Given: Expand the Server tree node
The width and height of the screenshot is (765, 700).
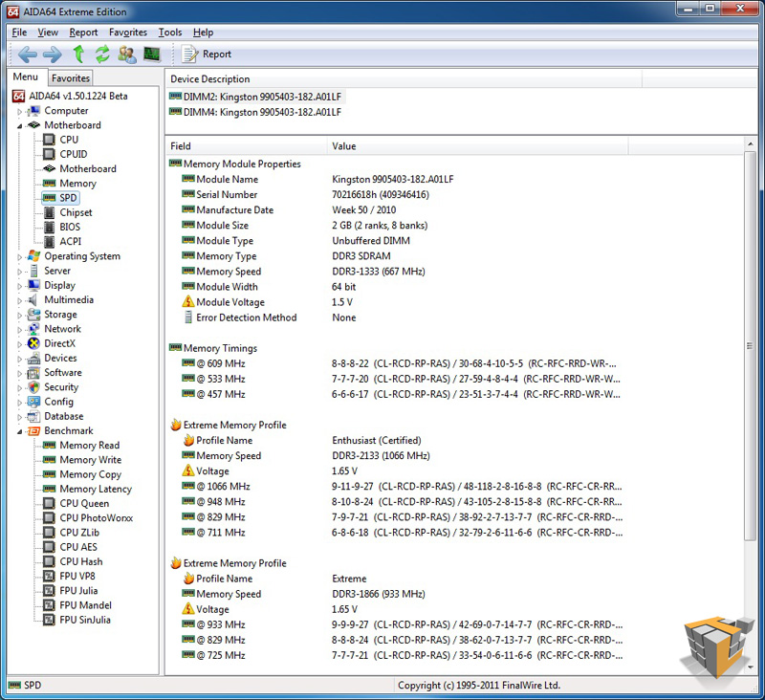Looking at the screenshot, I should pyautogui.click(x=19, y=272).
